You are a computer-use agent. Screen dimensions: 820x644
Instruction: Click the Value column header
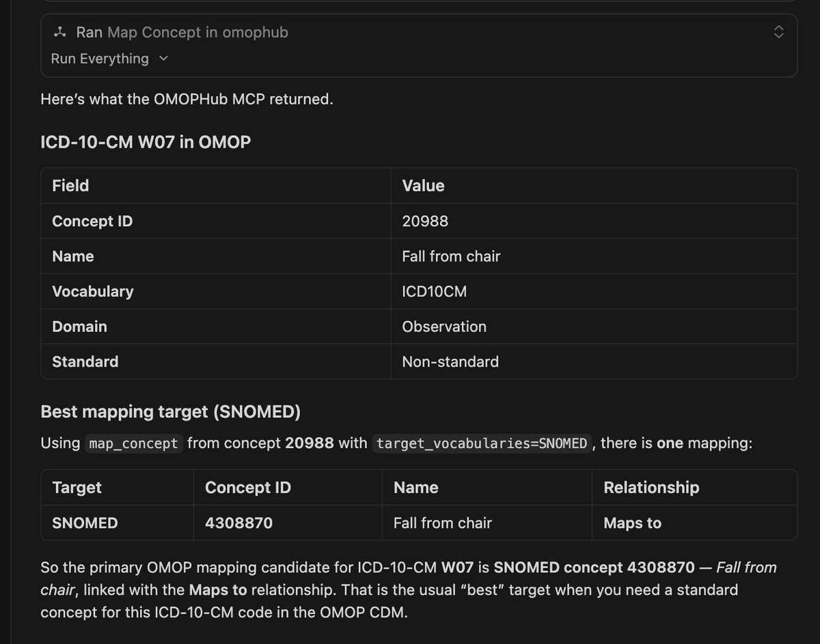pyautogui.click(x=423, y=186)
